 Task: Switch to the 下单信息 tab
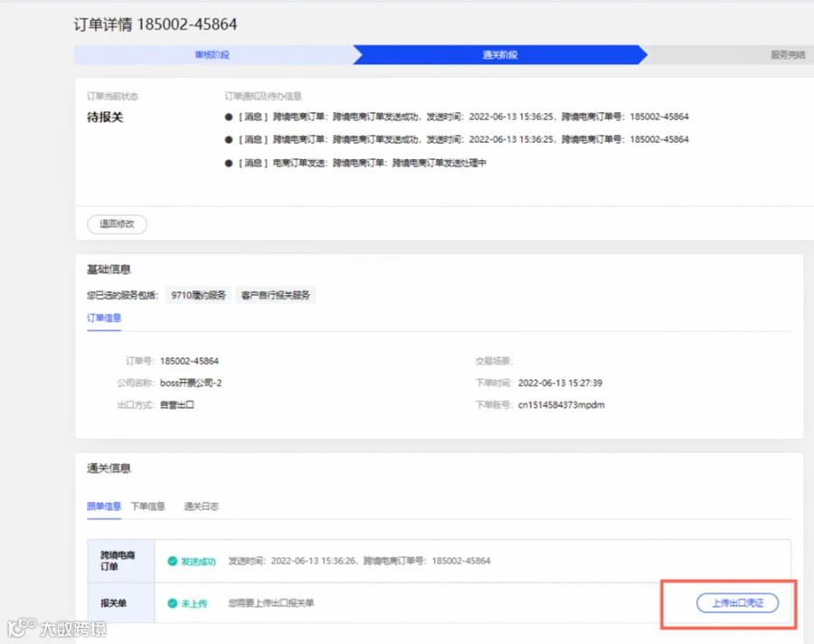pyautogui.click(x=148, y=506)
